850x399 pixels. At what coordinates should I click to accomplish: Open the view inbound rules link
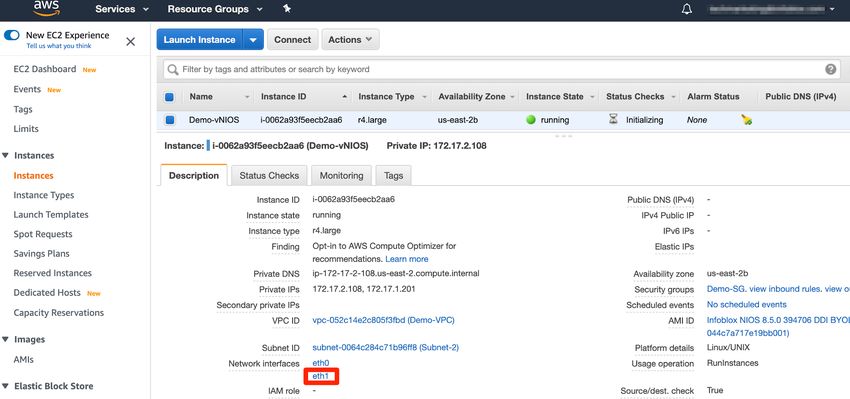(785, 289)
